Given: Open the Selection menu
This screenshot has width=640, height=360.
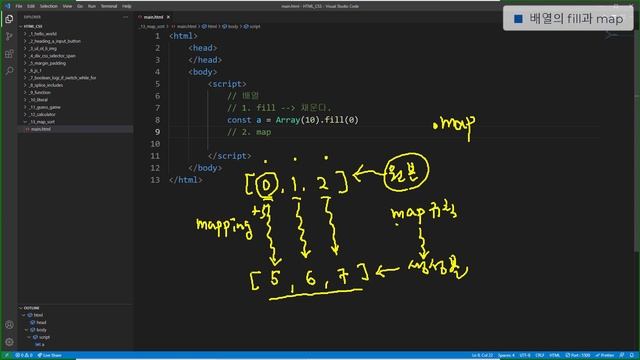Looking at the screenshot, I should point(49,6).
